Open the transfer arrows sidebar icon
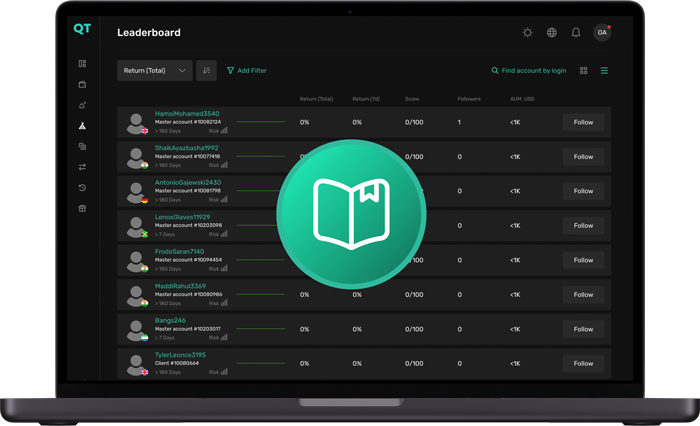 coord(82,167)
